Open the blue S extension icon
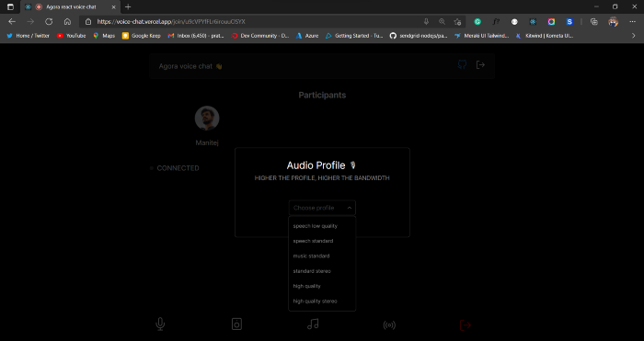This screenshot has width=644, height=341. pos(569,22)
